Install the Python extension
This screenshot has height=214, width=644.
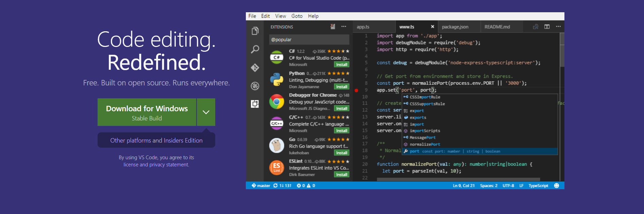coord(342,87)
